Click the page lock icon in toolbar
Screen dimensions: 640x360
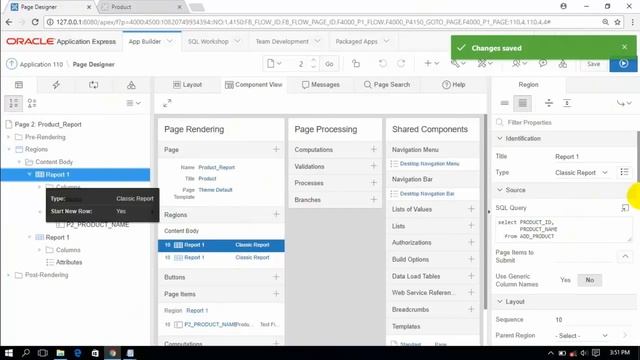(356, 64)
